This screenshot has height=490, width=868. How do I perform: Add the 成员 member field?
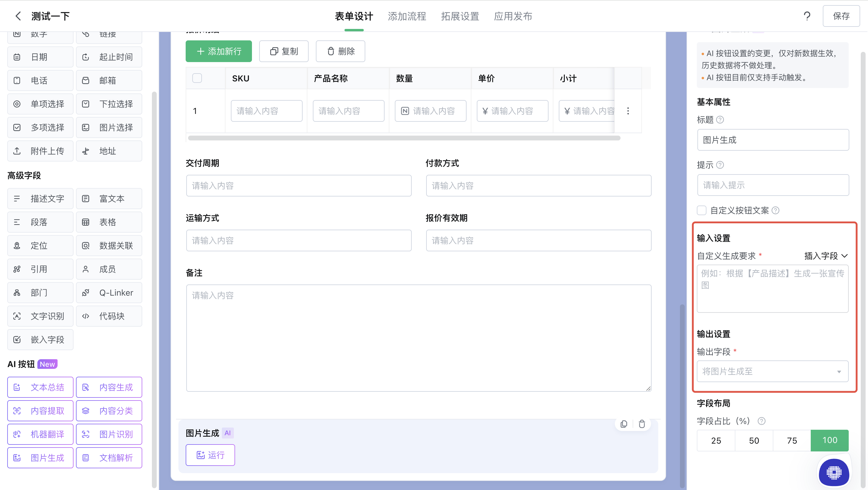click(x=109, y=269)
